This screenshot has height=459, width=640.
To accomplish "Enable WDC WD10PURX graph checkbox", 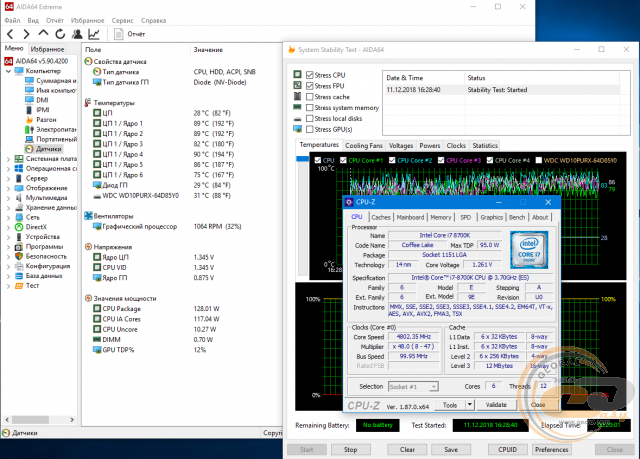I will [539, 160].
